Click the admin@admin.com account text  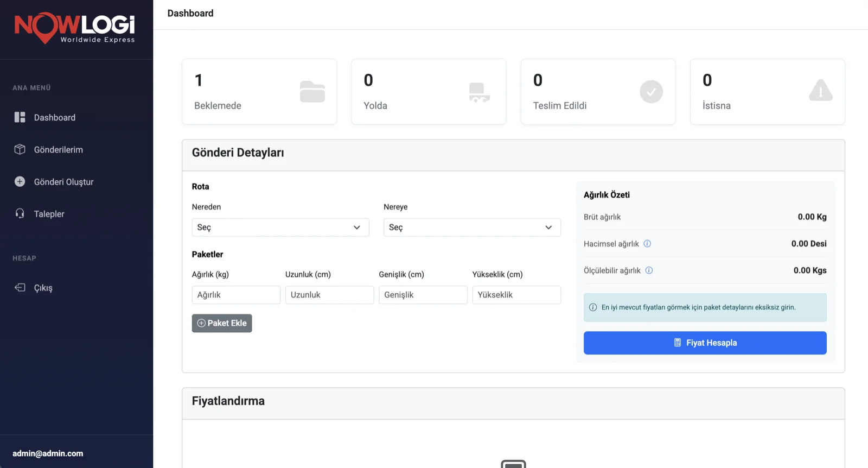[x=48, y=453]
